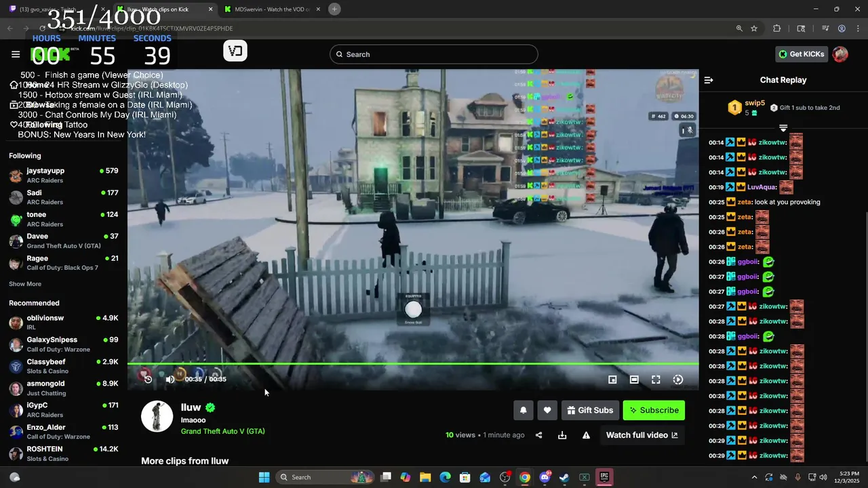The height and width of the screenshot is (488, 868).
Task: Focus the Kick search field
Action: click(x=434, y=54)
